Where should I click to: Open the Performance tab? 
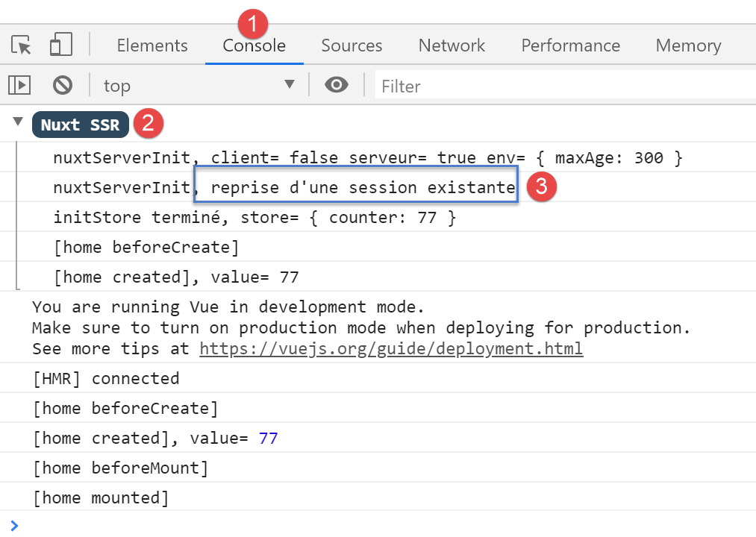(x=570, y=45)
